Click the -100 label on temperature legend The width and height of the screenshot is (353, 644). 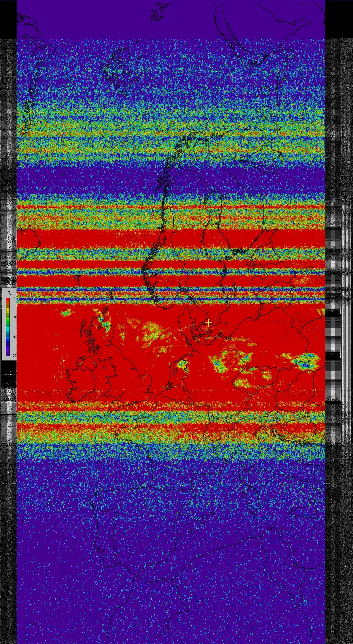click(x=14, y=355)
